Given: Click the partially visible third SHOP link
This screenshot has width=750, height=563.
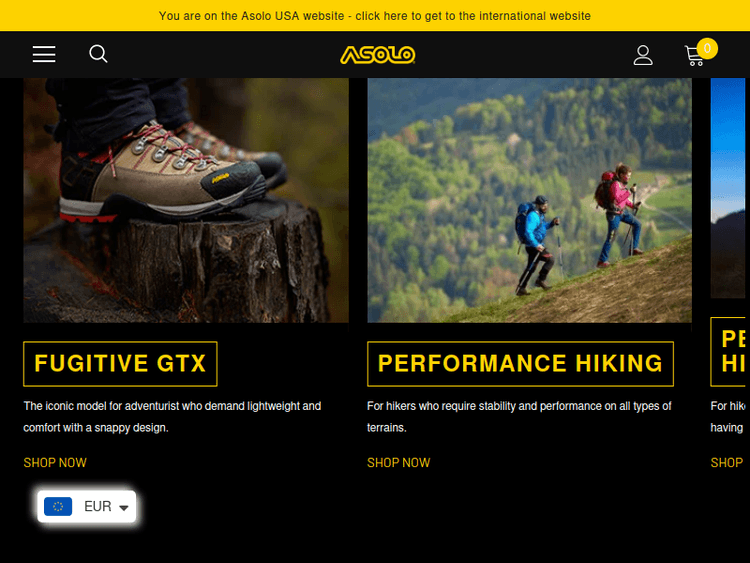Looking at the screenshot, I should tap(727, 463).
